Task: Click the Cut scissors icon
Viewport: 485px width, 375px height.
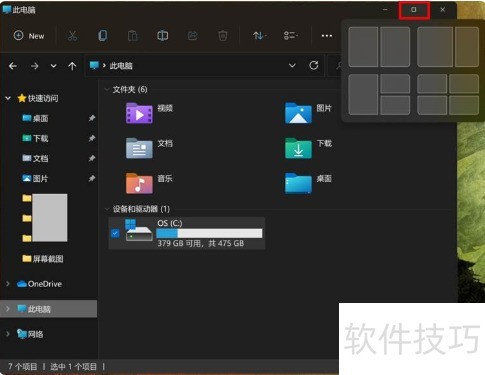Action: point(72,36)
